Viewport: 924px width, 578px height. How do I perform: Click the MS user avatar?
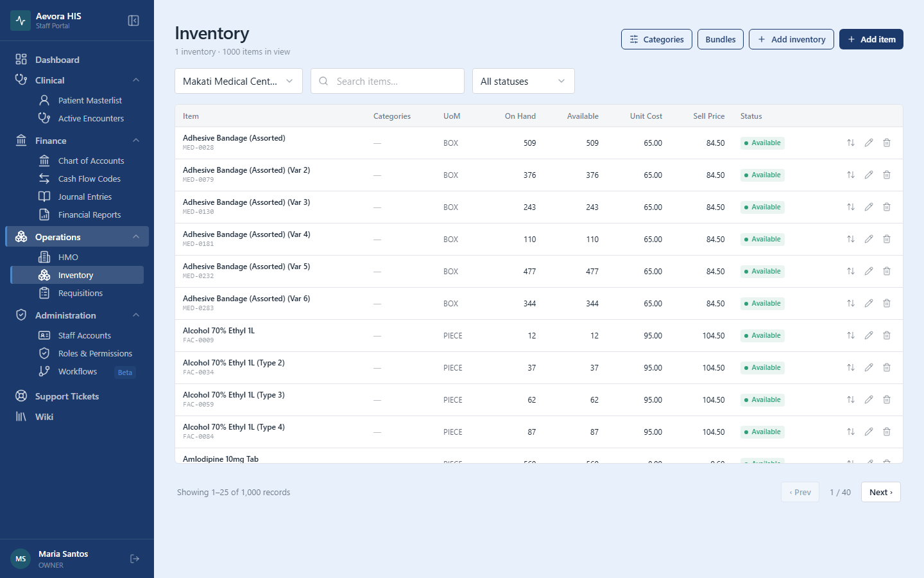[x=21, y=559]
